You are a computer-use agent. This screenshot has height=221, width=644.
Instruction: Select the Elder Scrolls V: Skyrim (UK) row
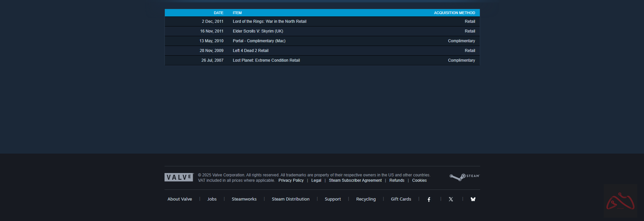coord(258,31)
